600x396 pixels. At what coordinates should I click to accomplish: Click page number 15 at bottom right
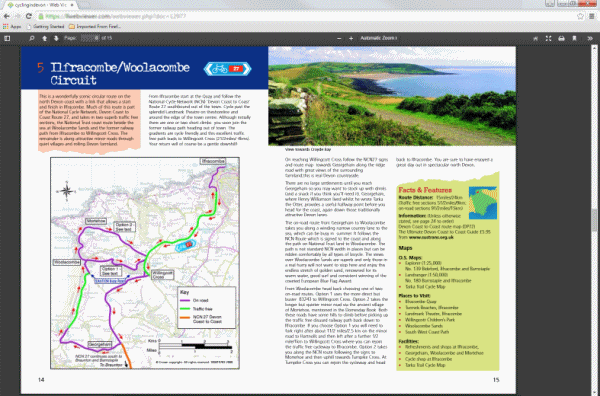[496, 380]
